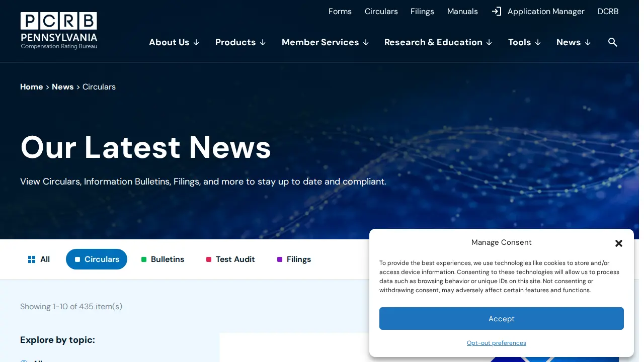Screen dimensions: 644x362
Task: Open the Tools dropdown menu
Action: pyautogui.click(x=524, y=42)
